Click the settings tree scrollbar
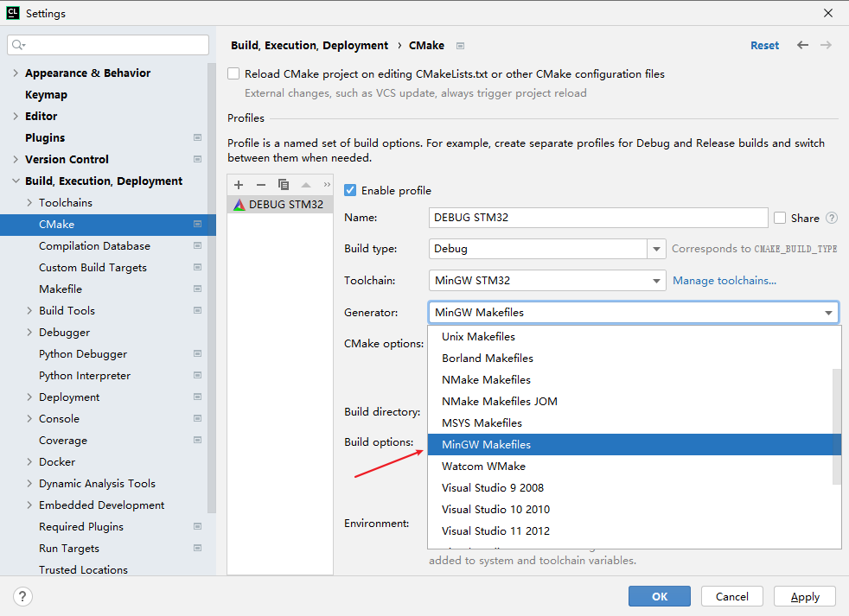 pos(212,288)
